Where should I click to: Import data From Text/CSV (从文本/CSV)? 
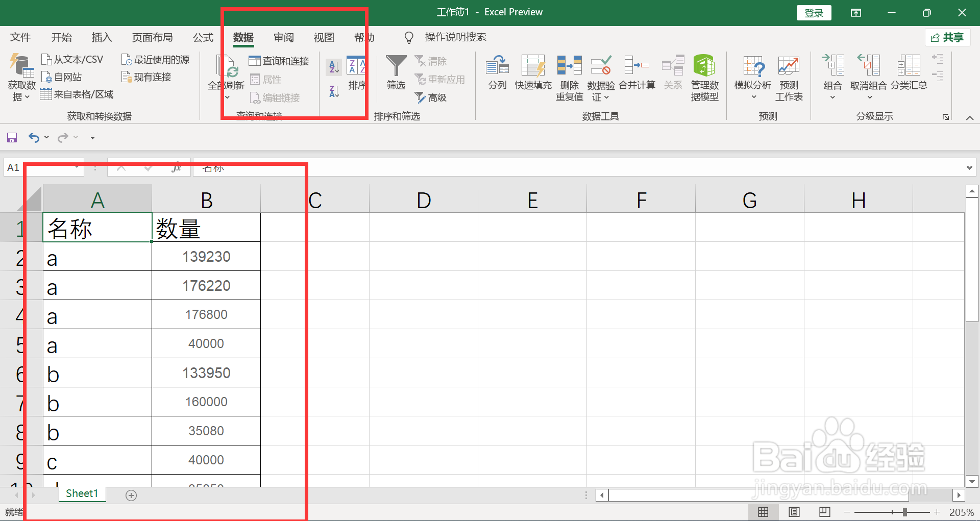pos(72,60)
